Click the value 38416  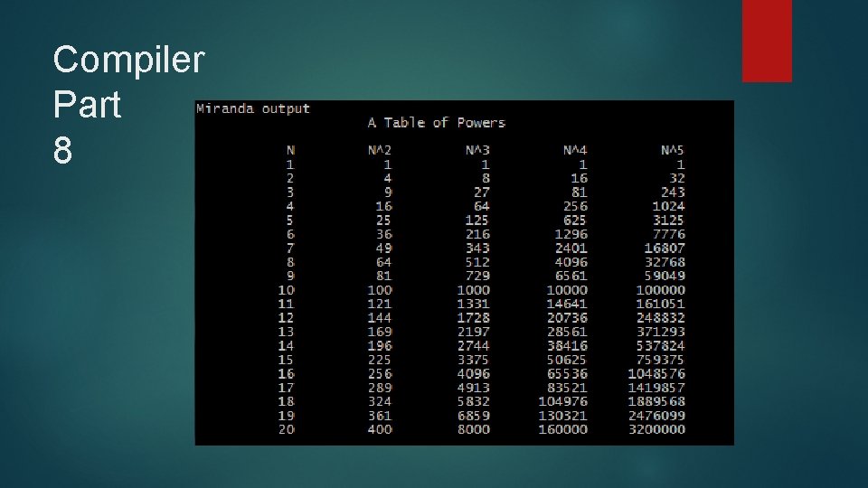(x=567, y=346)
